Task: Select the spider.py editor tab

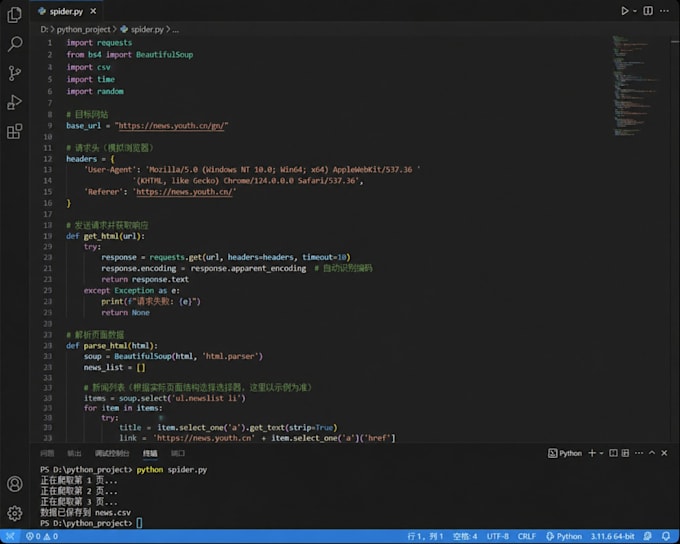Action: 65,11
